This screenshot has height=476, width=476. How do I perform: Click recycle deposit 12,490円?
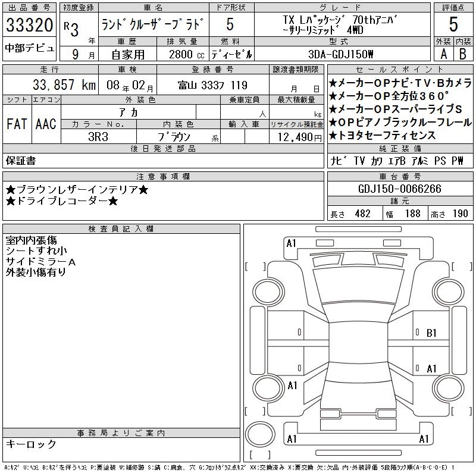(299, 137)
